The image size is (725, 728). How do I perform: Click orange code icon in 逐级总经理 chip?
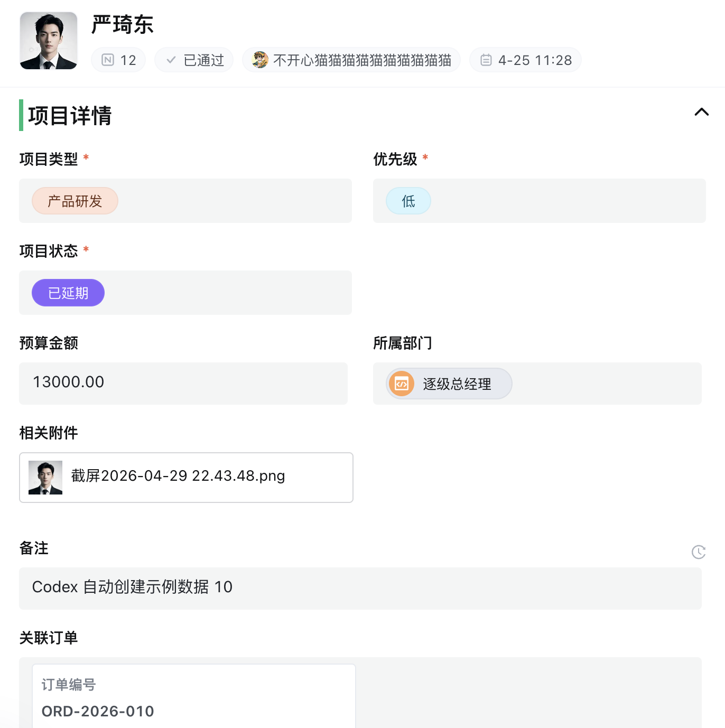pos(402,384)
